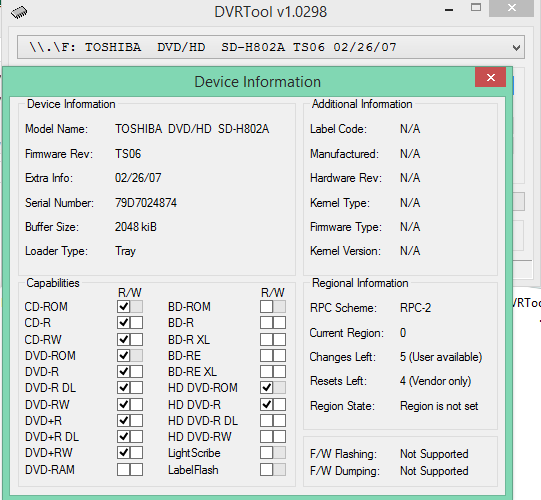Toggle DVD-RAM read checkbox
Image resolution: width=541 pixels, height=500 pixels.
[x=124, y=470]
